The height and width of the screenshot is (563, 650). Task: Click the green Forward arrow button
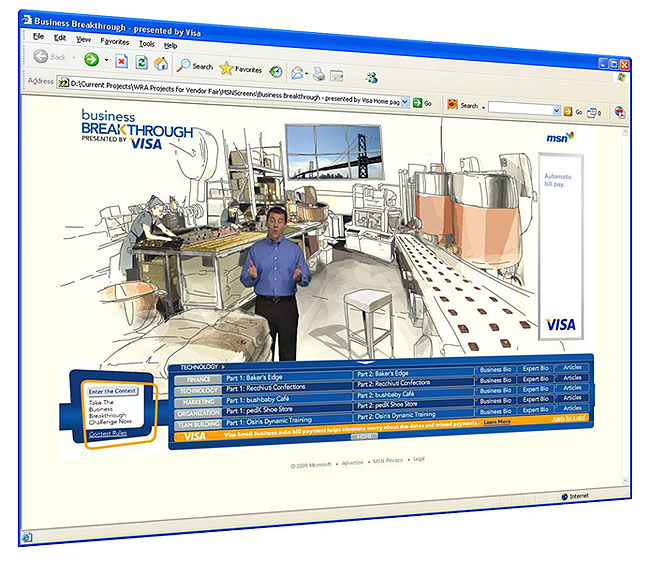point(91,59)
